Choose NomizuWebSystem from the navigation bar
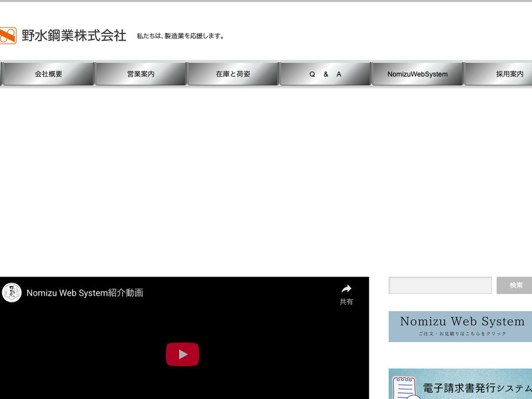 [x=417, y=74]
